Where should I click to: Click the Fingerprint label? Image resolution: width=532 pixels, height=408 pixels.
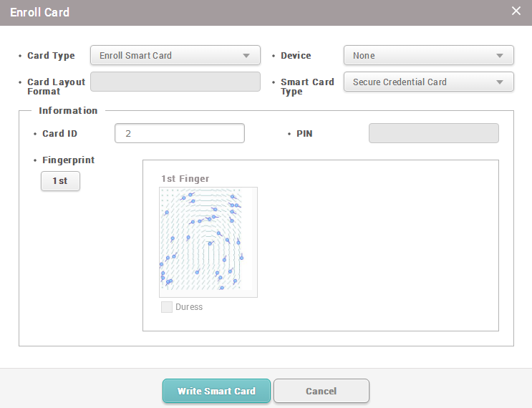(x=68, y=160)
